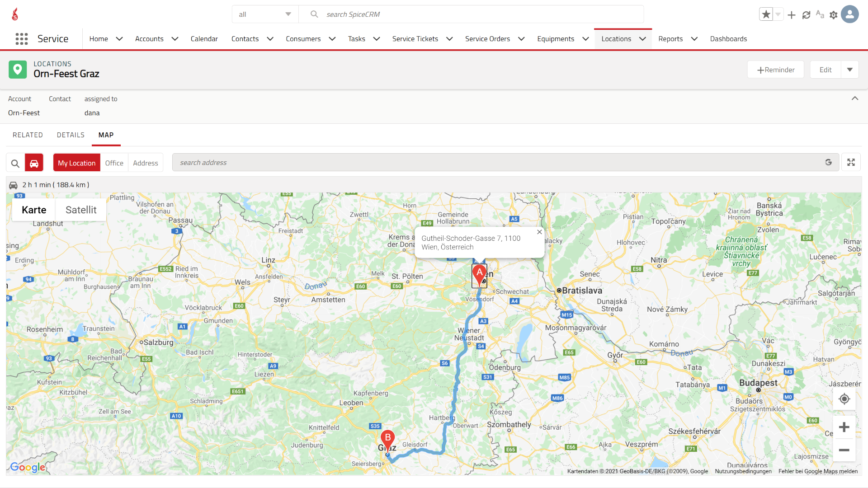
Task: Select My Location as route start
Action: point(76,163)
